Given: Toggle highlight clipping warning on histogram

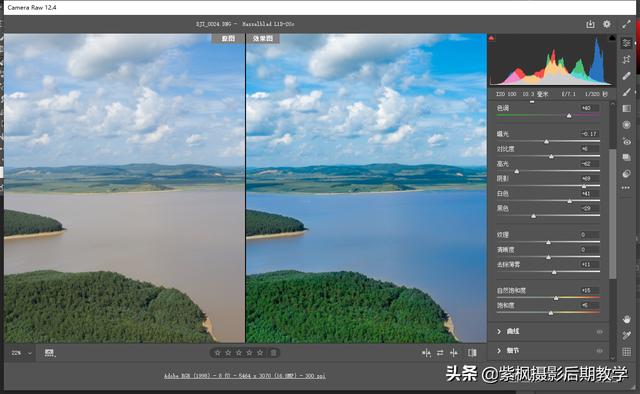Looking at the screenshot, I should [612, 38].
